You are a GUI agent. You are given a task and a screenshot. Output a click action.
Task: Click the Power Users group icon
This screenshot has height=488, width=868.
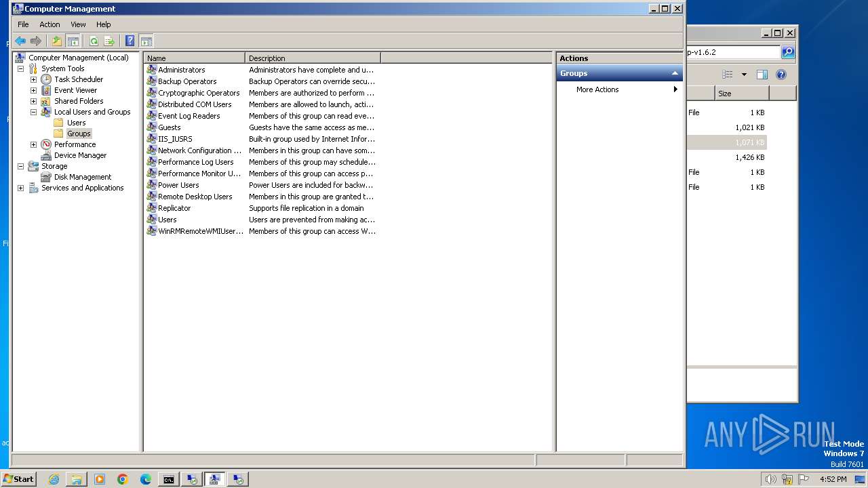point(151,185)
